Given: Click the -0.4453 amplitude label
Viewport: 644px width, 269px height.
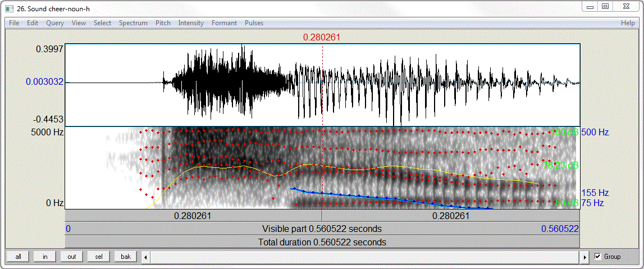Looking at the screenshot, I should coord(48,120).
